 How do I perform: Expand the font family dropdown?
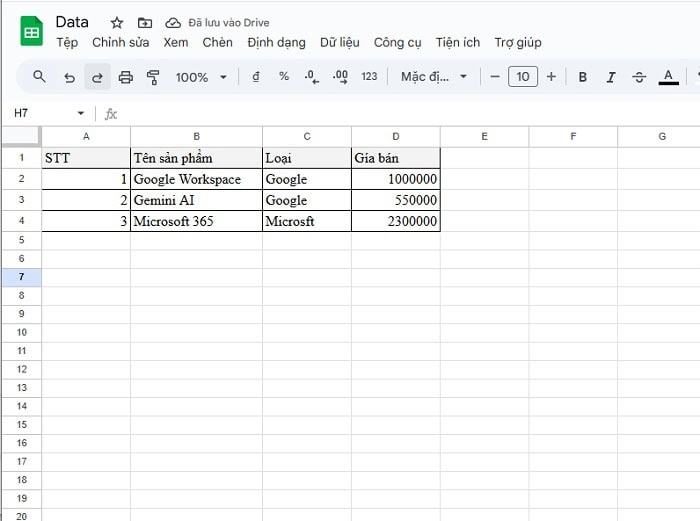(x=434, y=77)
